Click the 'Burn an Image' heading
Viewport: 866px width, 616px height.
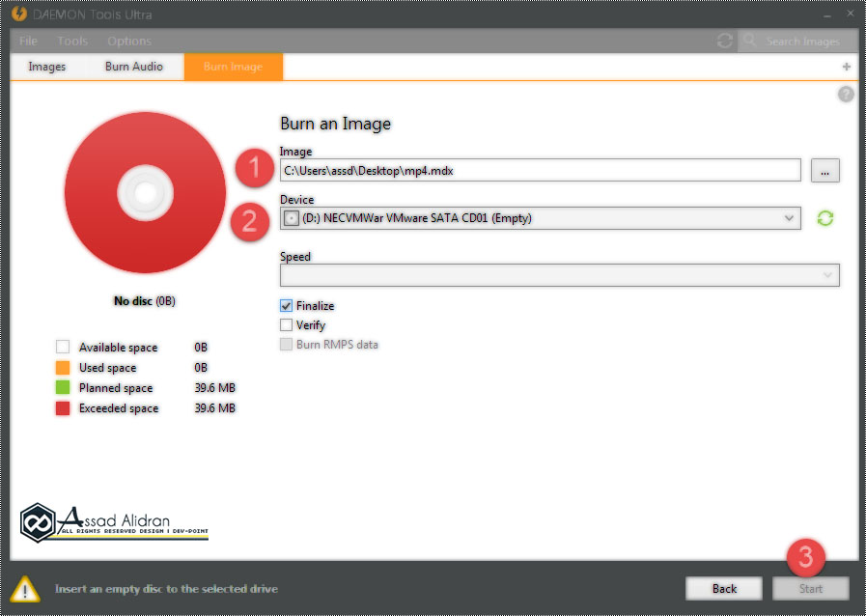coord(335,124)
